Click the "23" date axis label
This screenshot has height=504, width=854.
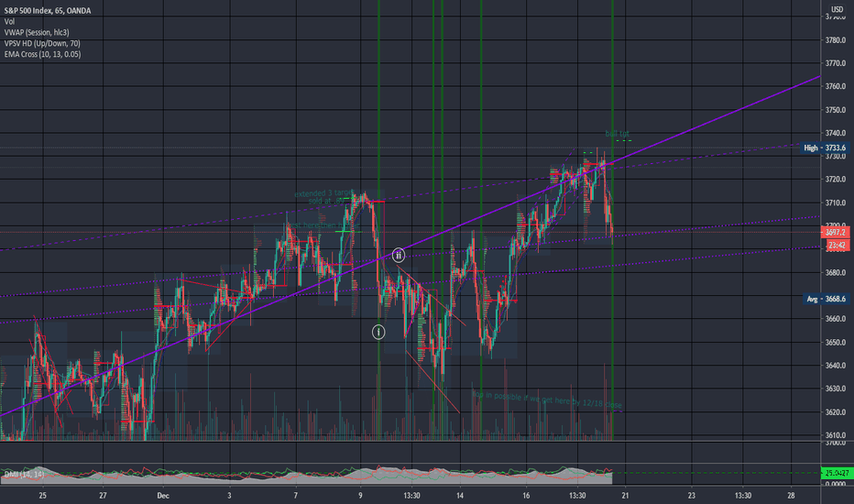(x=691, y=495)
